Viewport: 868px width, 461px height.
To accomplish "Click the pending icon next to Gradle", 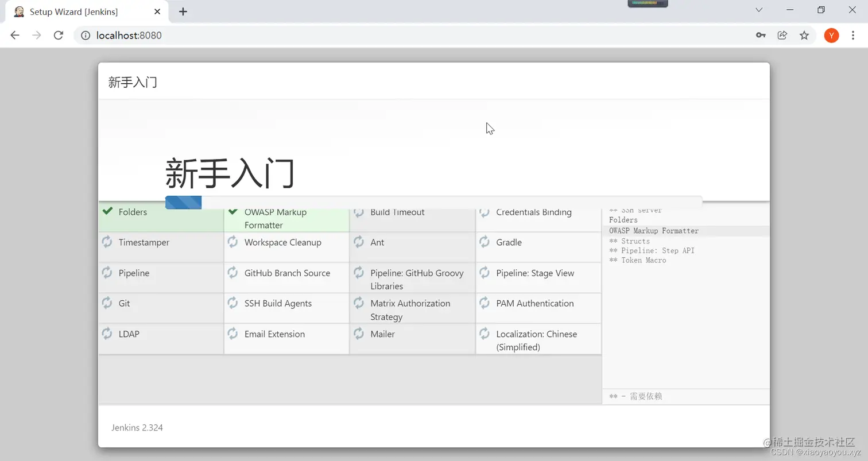I will 485,242.
